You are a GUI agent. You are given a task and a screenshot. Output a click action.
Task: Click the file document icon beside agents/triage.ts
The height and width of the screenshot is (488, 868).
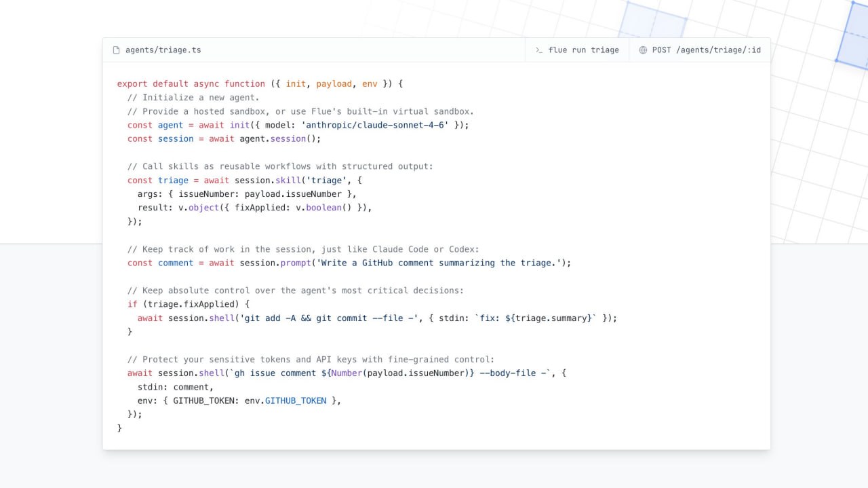click(x=116, y=50)
